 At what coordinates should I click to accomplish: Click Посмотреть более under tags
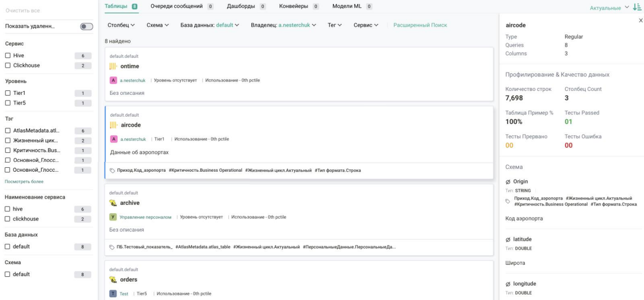[x=24, y=182]
